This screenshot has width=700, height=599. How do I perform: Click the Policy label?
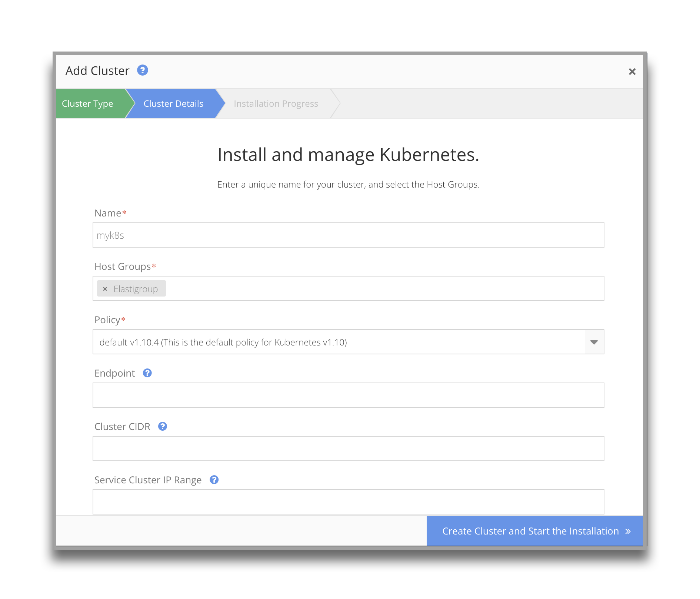coord(107,320)
